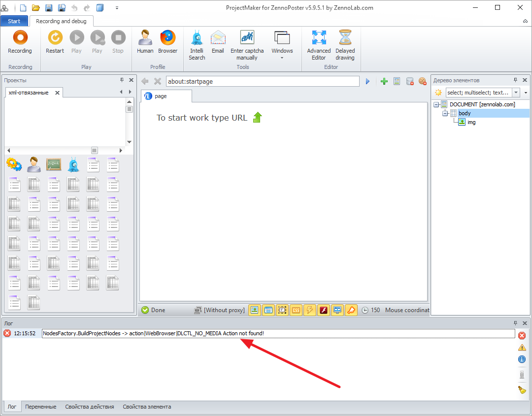532x416 pixels.
Task: Select the browser tab named page
Action: pyautogui.click(x=166, y=96)
